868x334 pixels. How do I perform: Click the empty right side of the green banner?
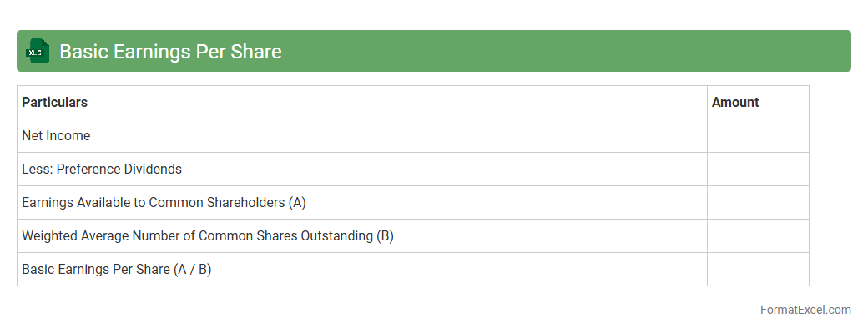click(x=584, y=52)
